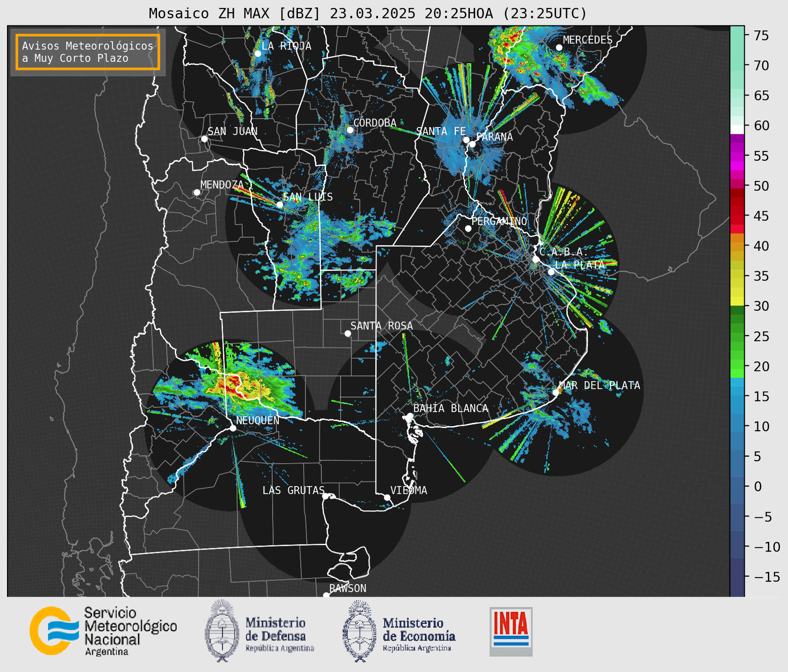788x672 pixels.
Task: Click the magenta 55 dBZ color scale segment
Action: 737,156
